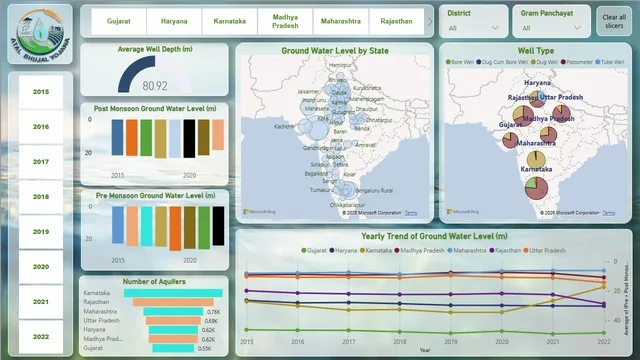Click Clear all slicers button
The height and width of the screenshot is (360, 640).
[x=614, y=21]
